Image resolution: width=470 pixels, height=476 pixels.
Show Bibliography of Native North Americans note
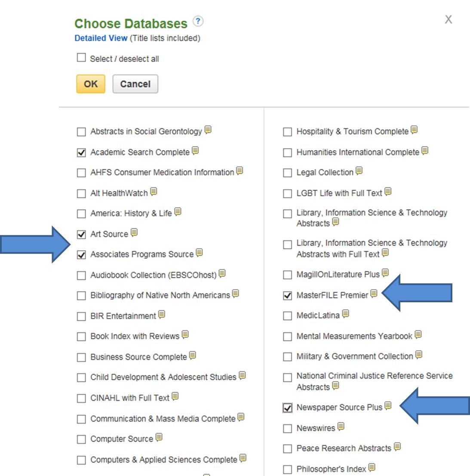(x=236, y=294)
